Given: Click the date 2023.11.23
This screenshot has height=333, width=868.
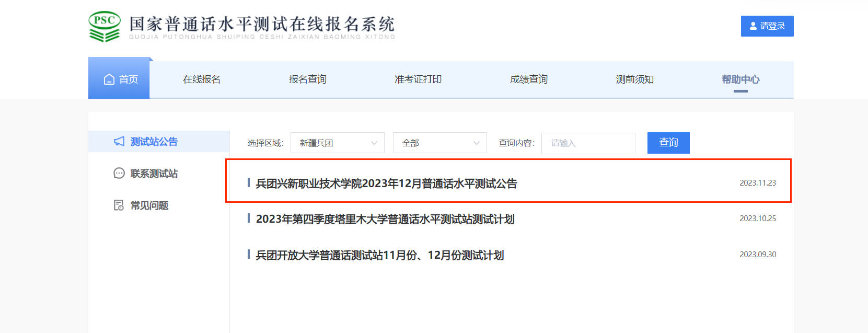Looking at the screenshot, I should 758,183.
